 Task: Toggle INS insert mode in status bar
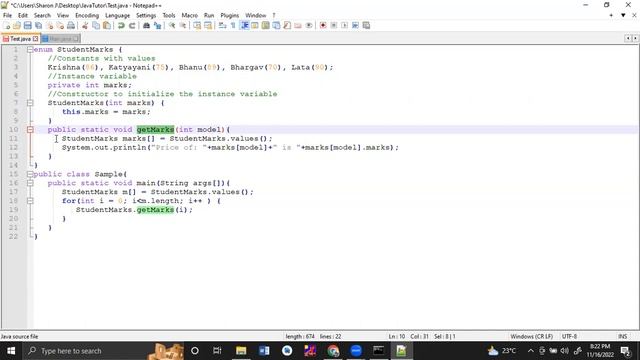[x=622, y=336]
